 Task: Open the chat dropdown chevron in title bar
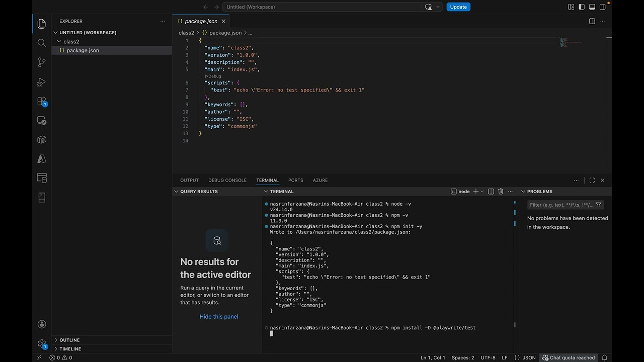click(438, 7)
